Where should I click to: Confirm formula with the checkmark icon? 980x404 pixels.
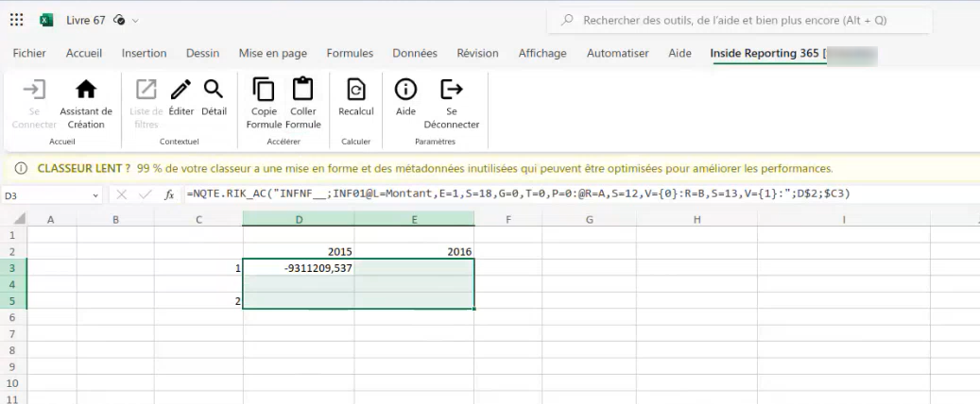pyautogui.click(x=145, y=194)
